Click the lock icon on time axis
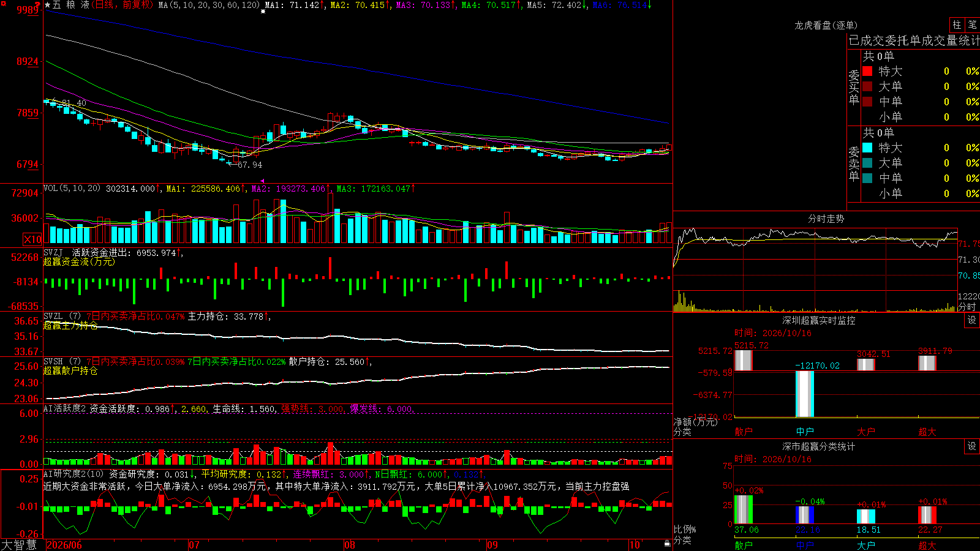Image resolution: width=980 pixels, height=551 pixels. (x=667, y=544)
